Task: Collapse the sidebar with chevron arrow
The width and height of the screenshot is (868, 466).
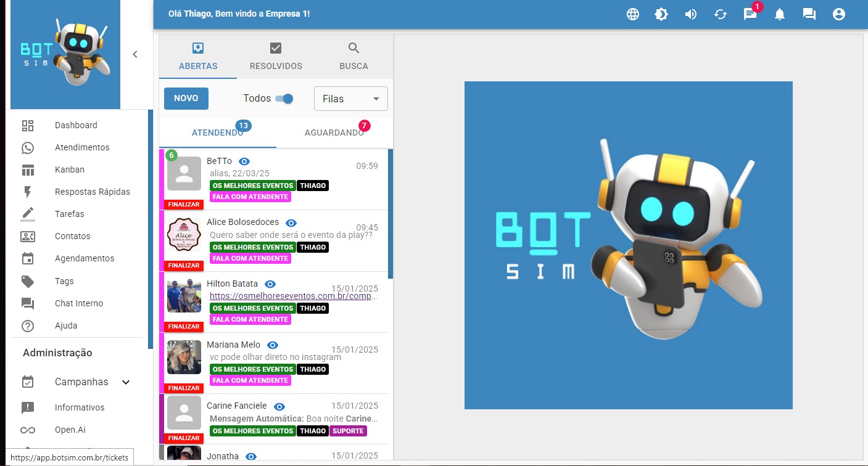Action: coord(135,54)
